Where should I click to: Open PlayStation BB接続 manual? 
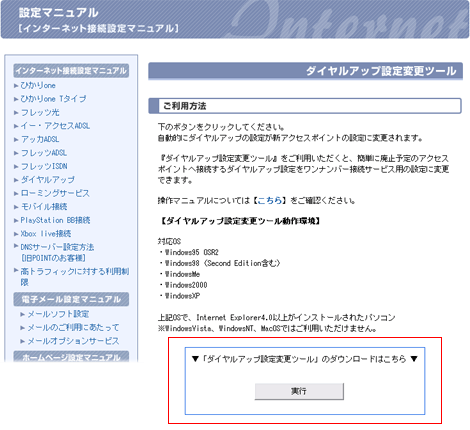(55, 220)
